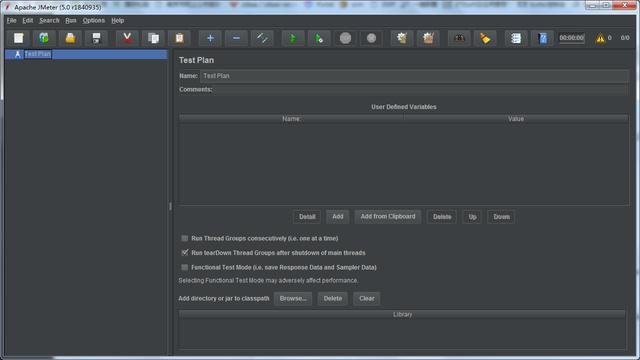Open the Templates icon in toolbar
Image resolution: width=640 pixels, height=360 pixels.
click(x=44, y=38)
